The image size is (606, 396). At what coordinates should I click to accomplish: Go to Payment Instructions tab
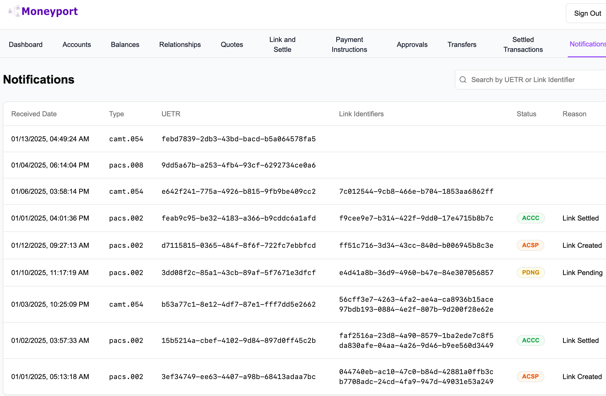pyautogui.click(x=349, y=44)
